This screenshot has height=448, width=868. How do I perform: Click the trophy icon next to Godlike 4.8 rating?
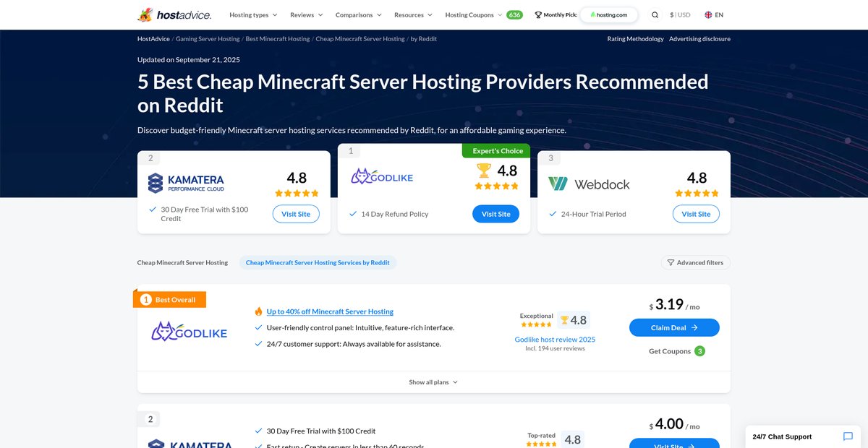tap(564, 320)
